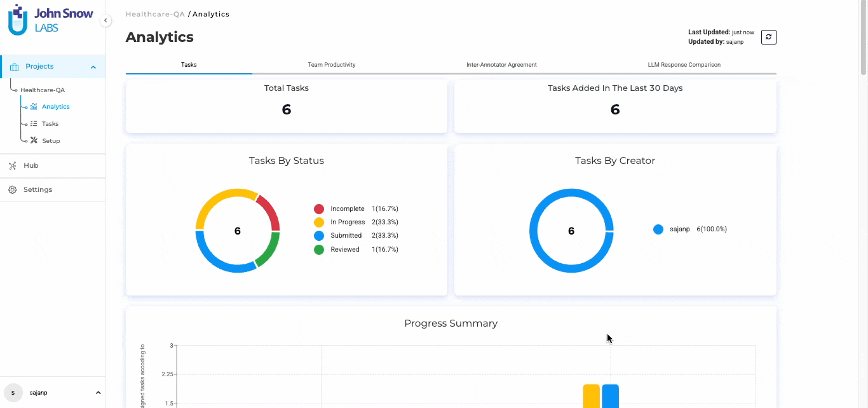
Task: Collapse the Projects menu chevron
Action: pyautogui.click(x=93, y=67)
